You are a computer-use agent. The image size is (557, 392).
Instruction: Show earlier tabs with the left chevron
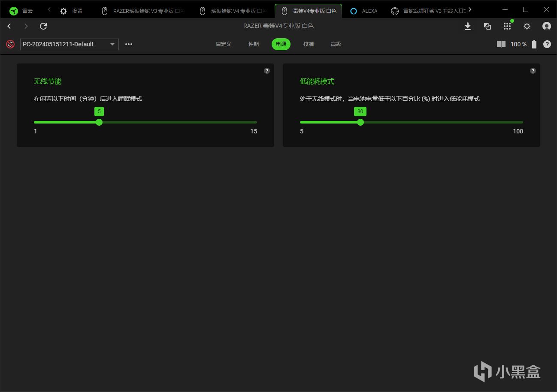(x=49, y=9)
